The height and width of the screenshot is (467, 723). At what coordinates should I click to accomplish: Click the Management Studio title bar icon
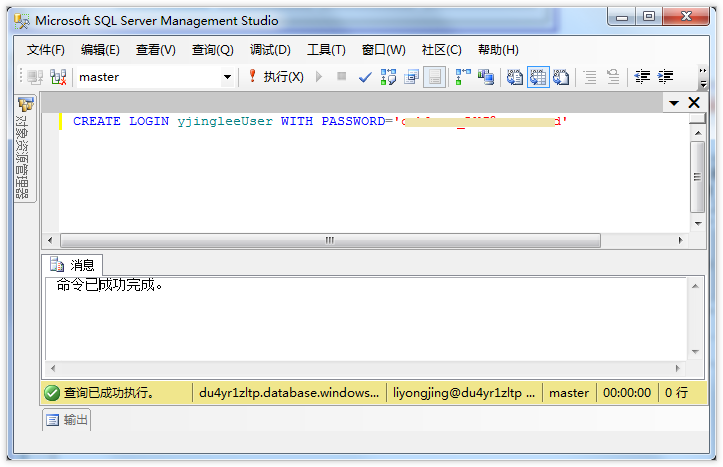coord(22,21)
